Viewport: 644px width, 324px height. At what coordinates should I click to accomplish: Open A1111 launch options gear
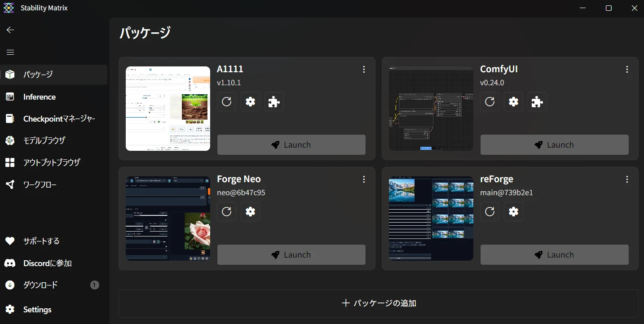pos(251,101)
